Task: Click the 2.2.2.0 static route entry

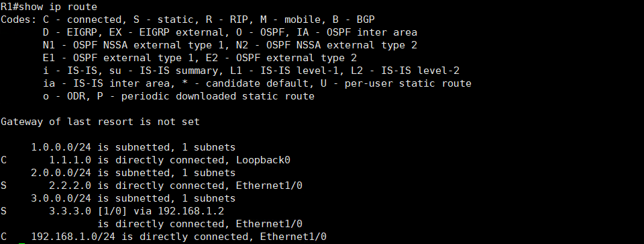Action: 151,186
